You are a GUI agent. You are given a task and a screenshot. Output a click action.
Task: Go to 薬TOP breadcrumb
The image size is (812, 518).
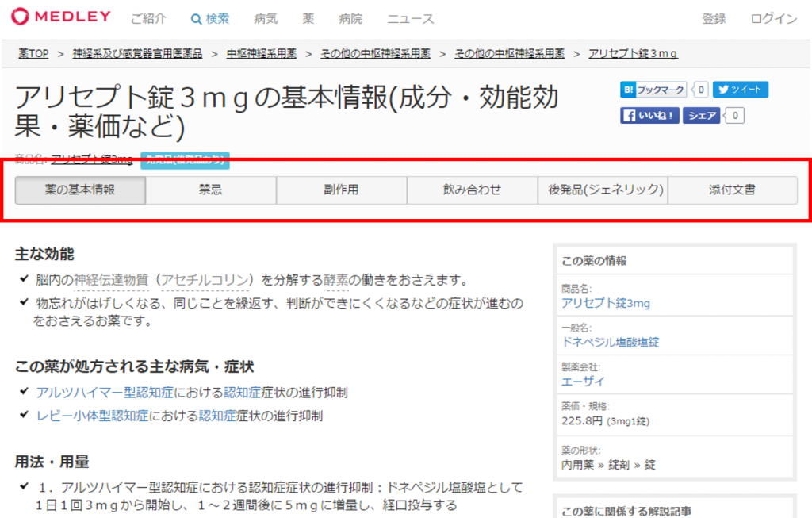(x=33, y=53)
